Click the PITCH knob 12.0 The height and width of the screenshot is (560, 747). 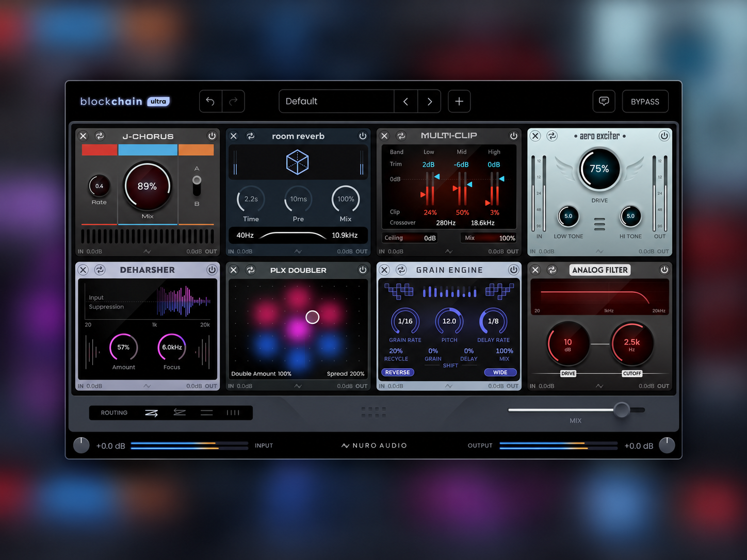click(449, 321)
